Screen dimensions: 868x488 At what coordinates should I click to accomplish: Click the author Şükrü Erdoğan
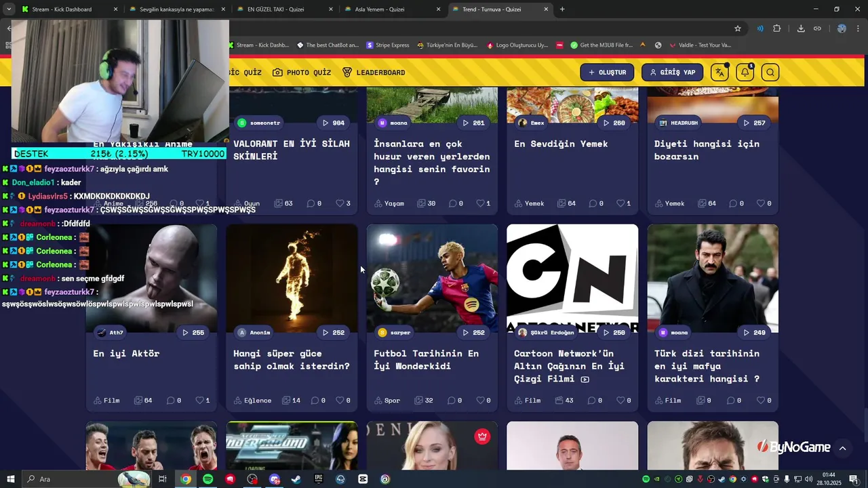[552, 333]
